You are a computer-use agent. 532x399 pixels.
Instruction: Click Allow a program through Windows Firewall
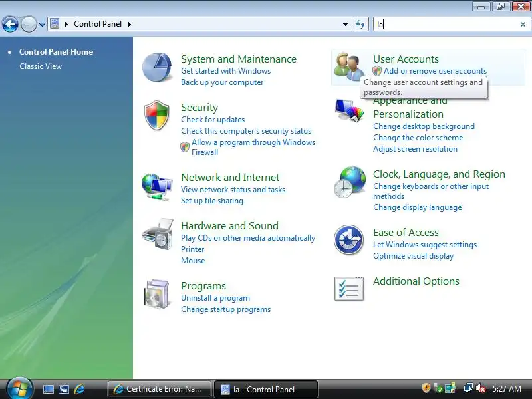(253, 147)
